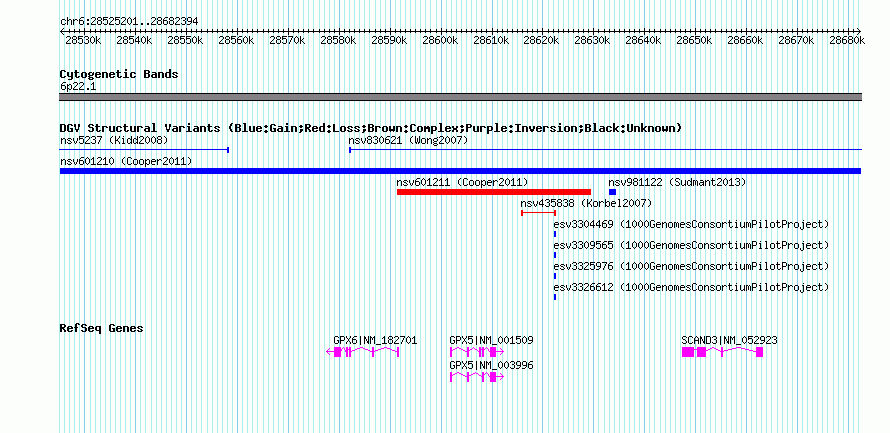Image resolution: width=890 pixels, height=433 pixels.
Task: Click the SCAND3|NM_052923 gene label
Action: (729, 340)
